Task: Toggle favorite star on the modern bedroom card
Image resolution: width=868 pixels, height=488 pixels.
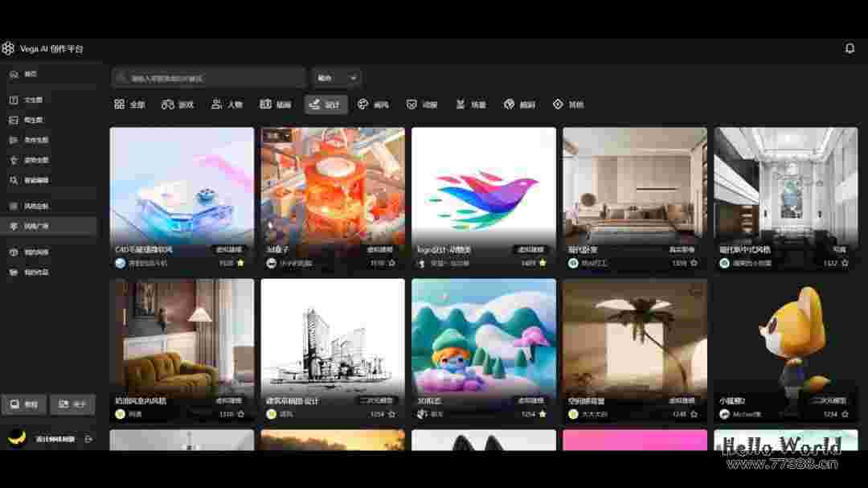Action: point(694,263)
